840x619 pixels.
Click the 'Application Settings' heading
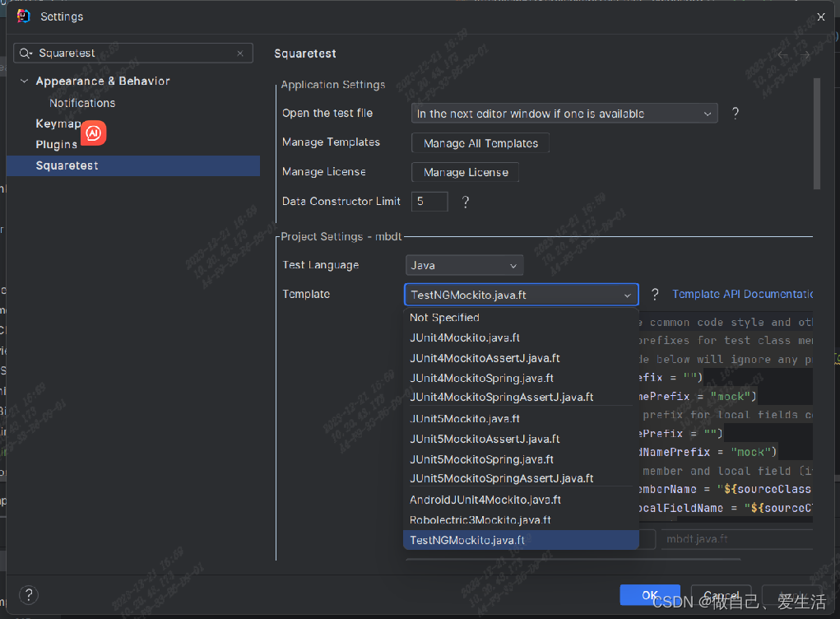pyautogui.click(x=332, y=85)
